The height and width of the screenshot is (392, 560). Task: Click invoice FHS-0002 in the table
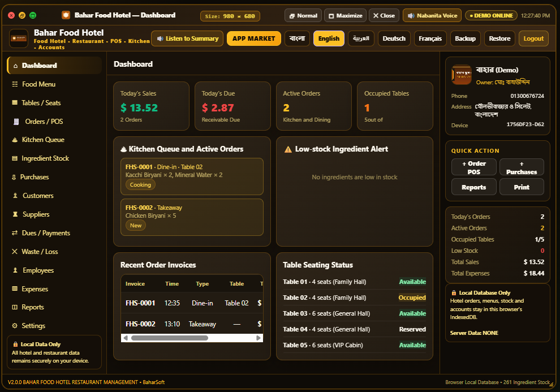[140, 324]
